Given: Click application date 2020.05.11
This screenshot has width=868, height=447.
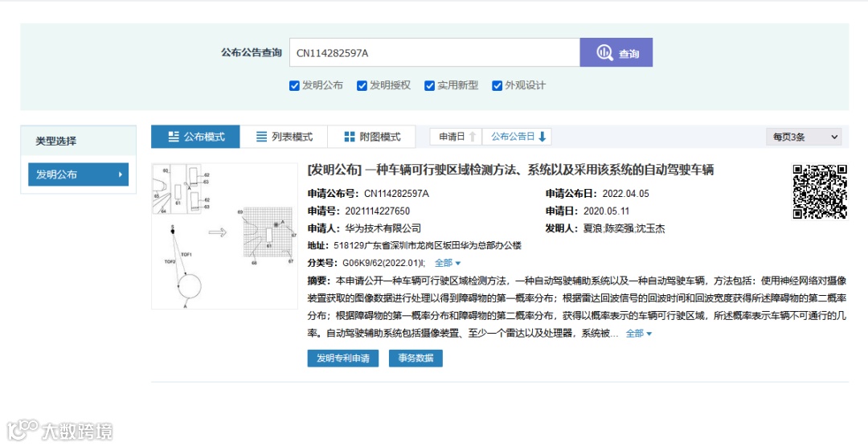Looking at the screenshot, I should pyautogui.click(x=606, y=211).
